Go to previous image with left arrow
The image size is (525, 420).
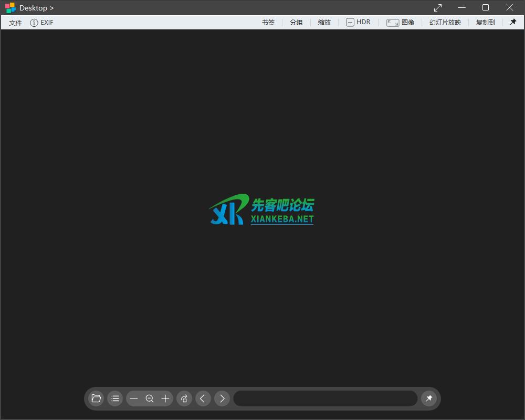click(x=203, y=398)
